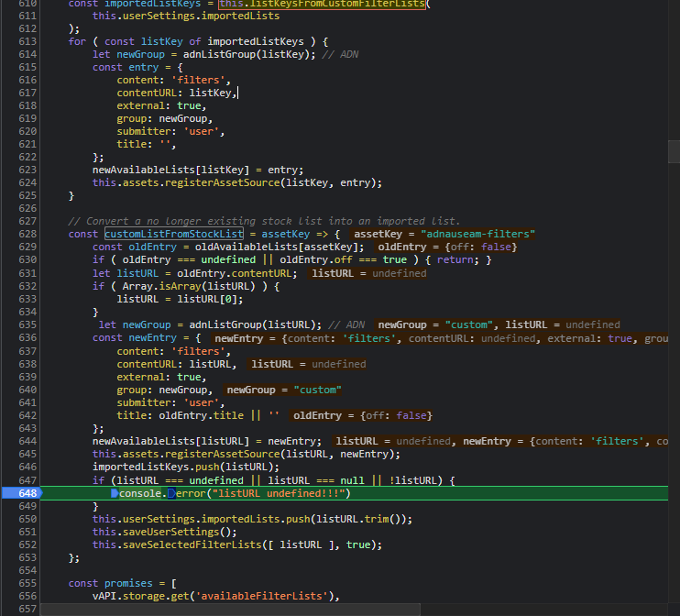Image resolution: width=680 pixels, height=616 pixels.
Task: Click inline value assetKey = "adnauseam-filters"
Action: tap(444, 234)
